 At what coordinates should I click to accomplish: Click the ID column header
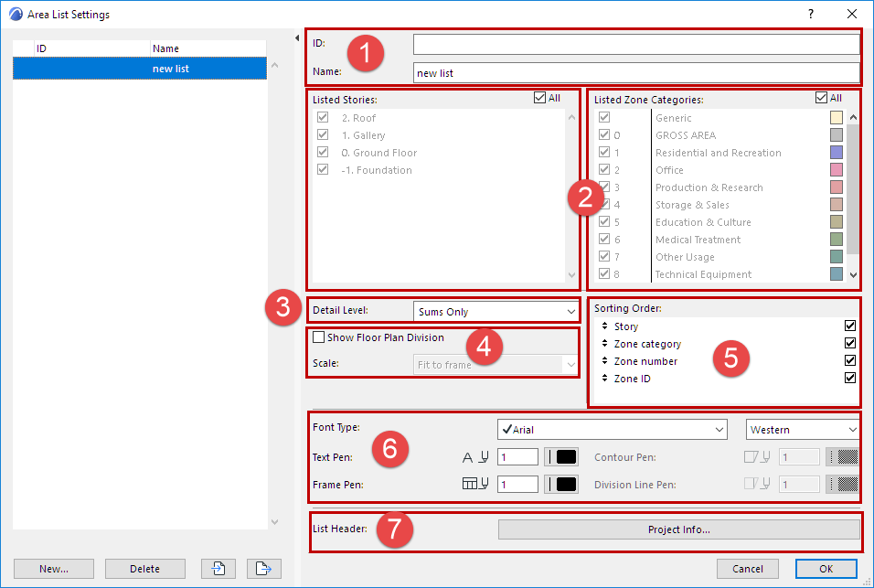tap(92, 48)
